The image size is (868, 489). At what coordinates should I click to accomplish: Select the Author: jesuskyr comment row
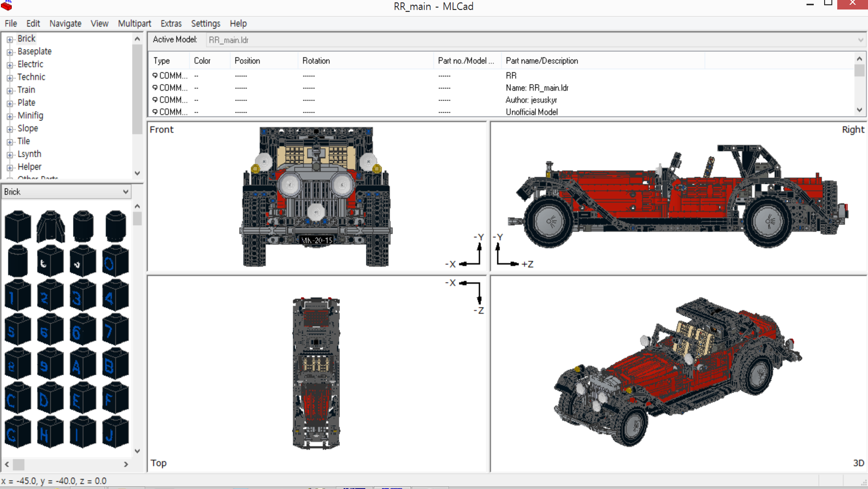[x=531, y=100]
